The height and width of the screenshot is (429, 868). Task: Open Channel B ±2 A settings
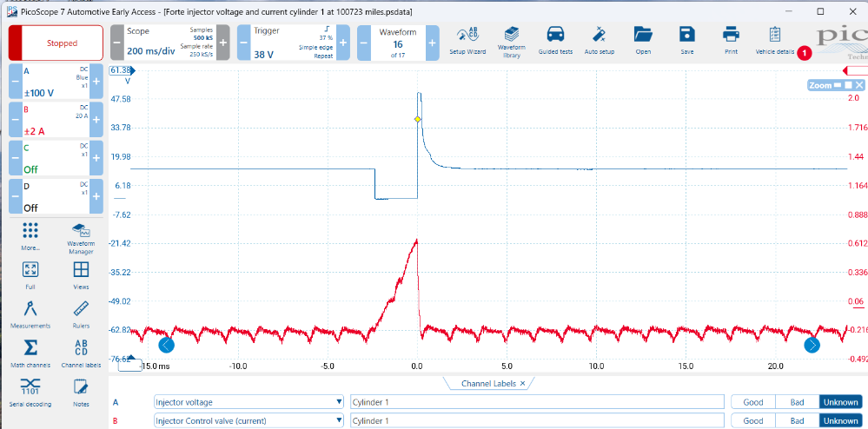click(x=56, y=120)
